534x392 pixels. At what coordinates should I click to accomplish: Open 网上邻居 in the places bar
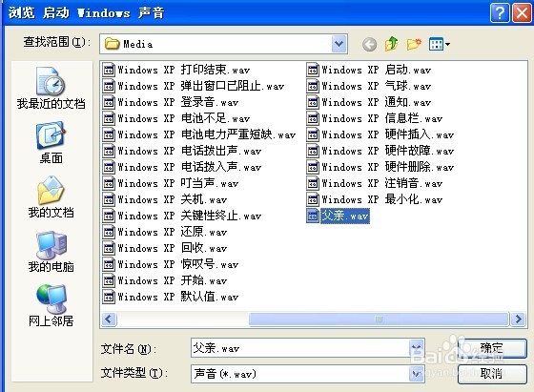coord(51,306)
